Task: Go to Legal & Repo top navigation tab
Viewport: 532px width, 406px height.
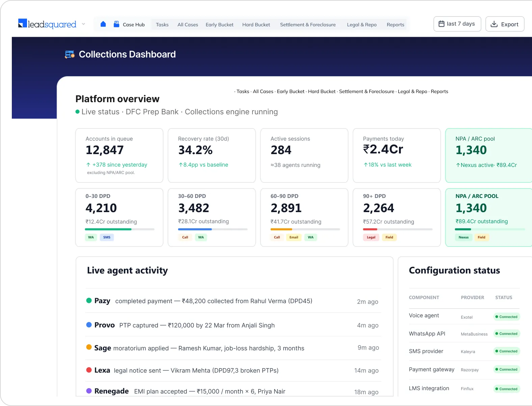Action: 362,25
